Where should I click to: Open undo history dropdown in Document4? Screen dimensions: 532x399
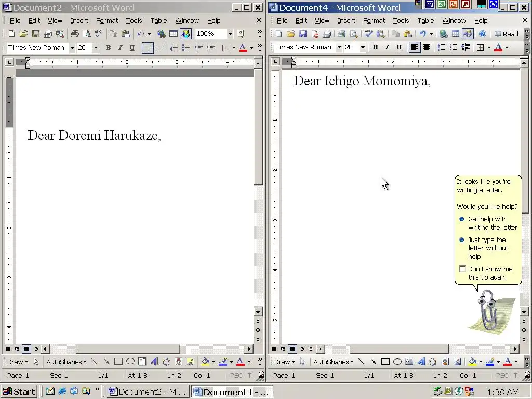click(x=431, y=34)
